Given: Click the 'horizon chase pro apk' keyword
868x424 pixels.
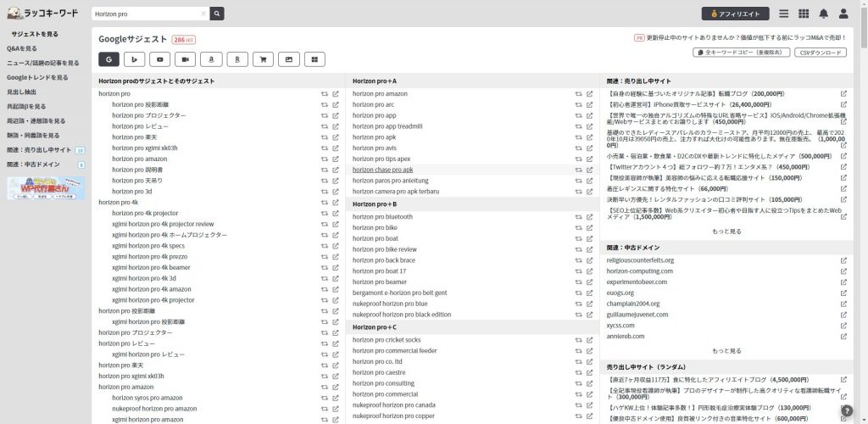Looking at the screenshot, I should point(382,170).
